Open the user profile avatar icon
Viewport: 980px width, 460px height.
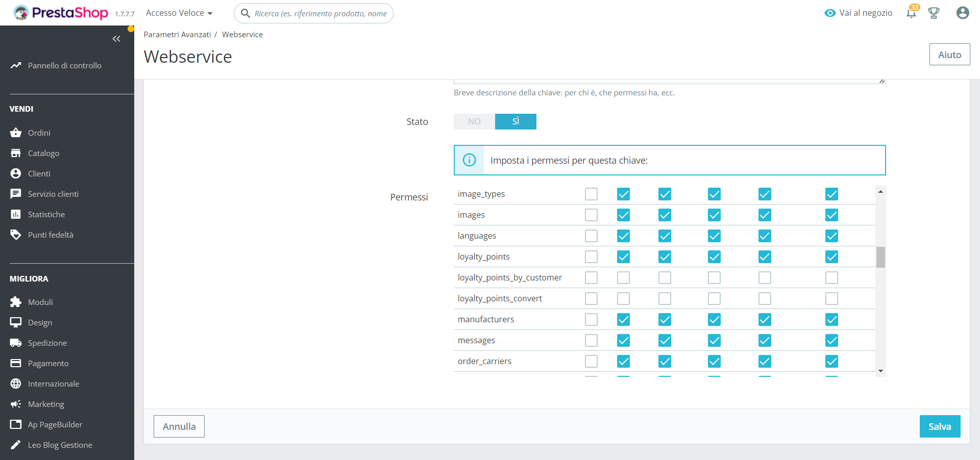coord(963,13)
